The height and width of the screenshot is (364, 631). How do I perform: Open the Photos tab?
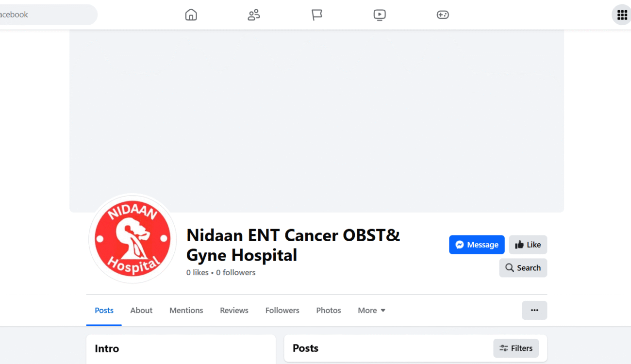(329, 310)
